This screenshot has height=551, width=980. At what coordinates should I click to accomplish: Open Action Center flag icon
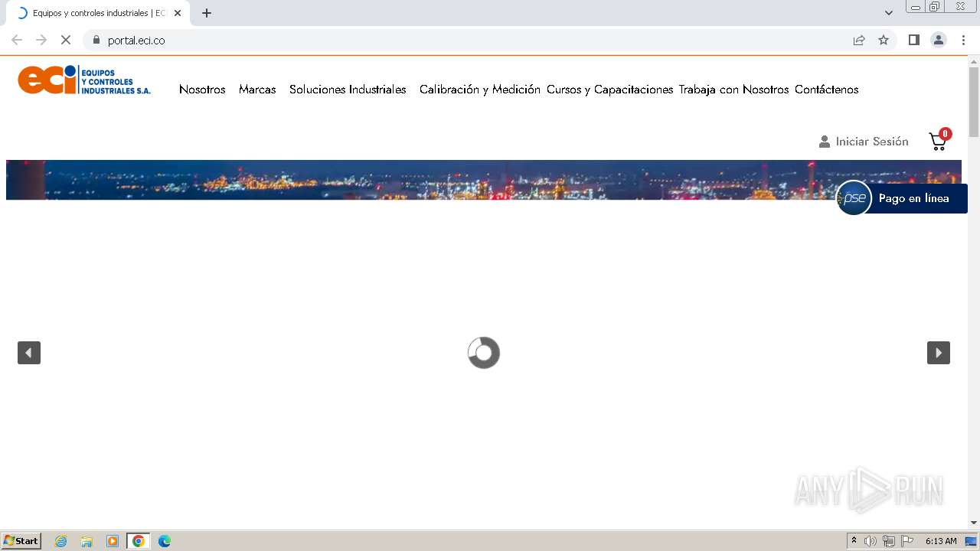(x=907, y=541)
